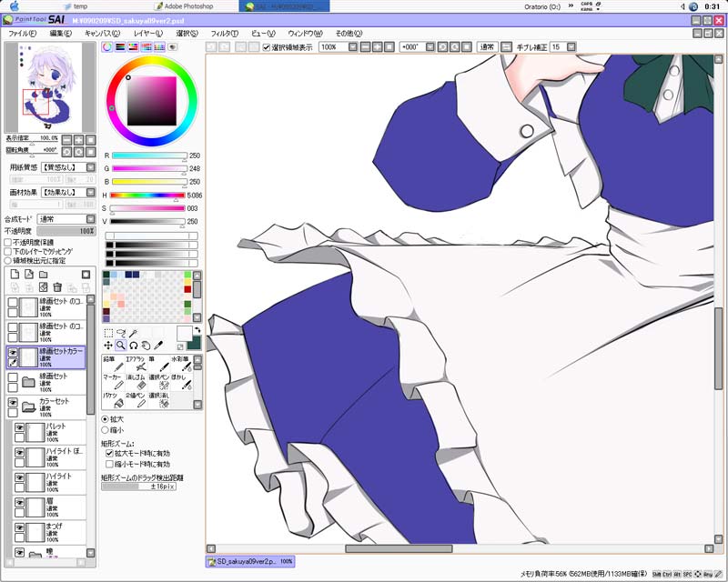
Task: Open the ウィンドウ menu
Action: 305,34
